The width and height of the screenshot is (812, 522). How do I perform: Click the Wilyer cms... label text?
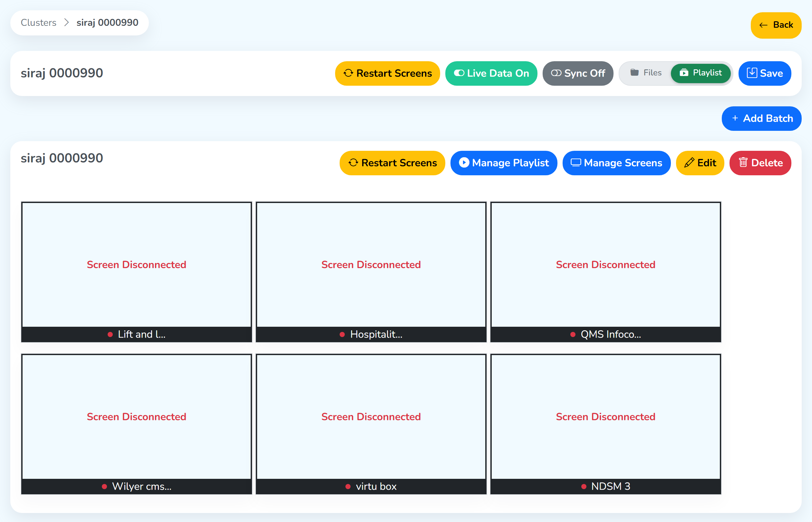[x=142, y=487]
